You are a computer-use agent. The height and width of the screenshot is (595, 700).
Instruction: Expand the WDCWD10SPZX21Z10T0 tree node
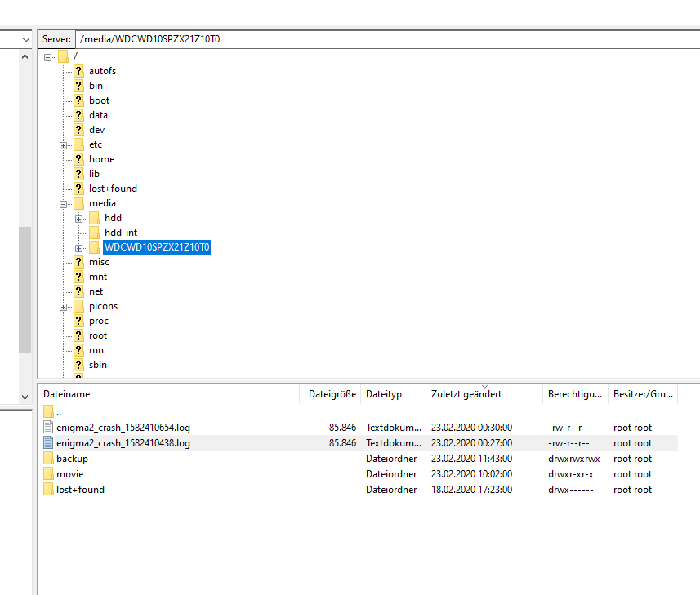[x=79, y=247]
